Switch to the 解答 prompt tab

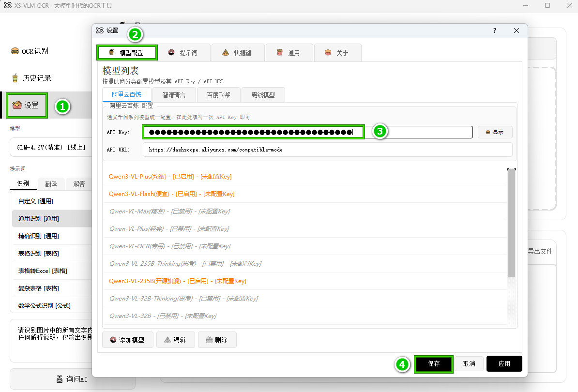78,184
